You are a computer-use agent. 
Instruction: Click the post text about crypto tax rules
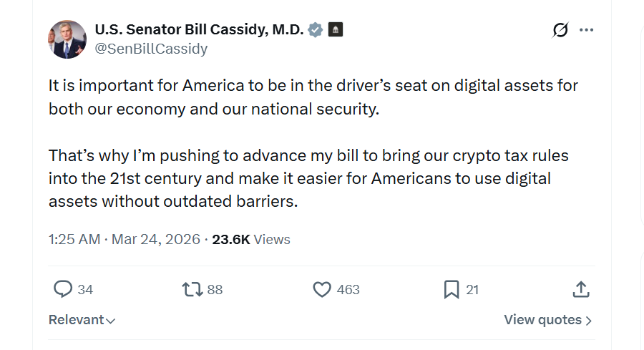click(308, 178)
